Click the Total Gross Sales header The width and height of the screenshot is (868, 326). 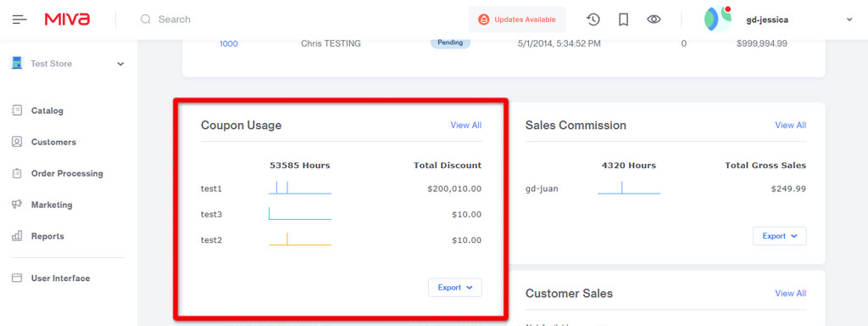coord(765,166)
